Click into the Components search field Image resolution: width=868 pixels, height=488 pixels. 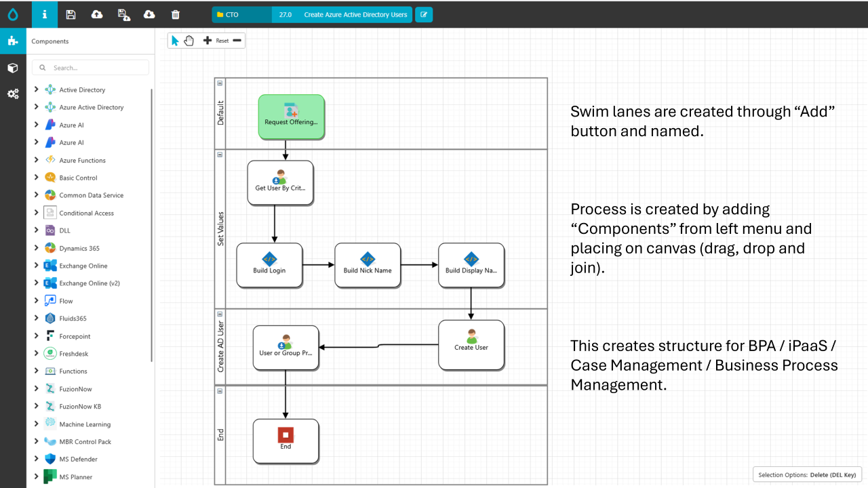[90, 68]
